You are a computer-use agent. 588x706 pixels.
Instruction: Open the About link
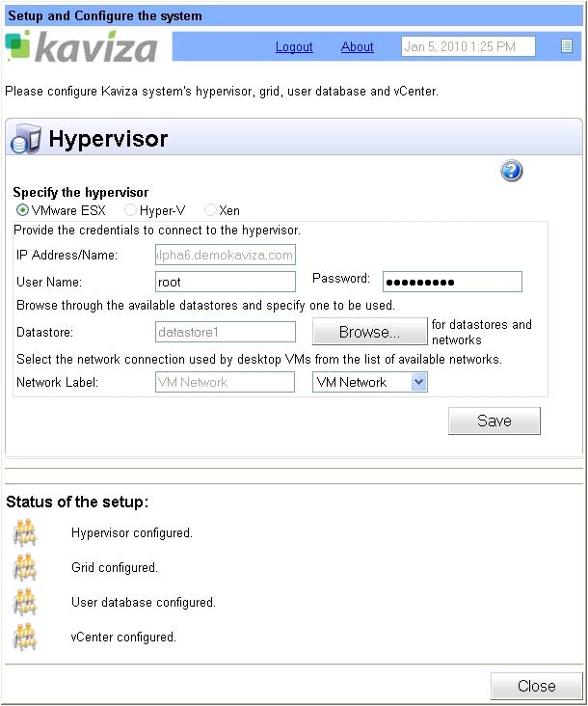pyautogui.click(x=358, y=47)
